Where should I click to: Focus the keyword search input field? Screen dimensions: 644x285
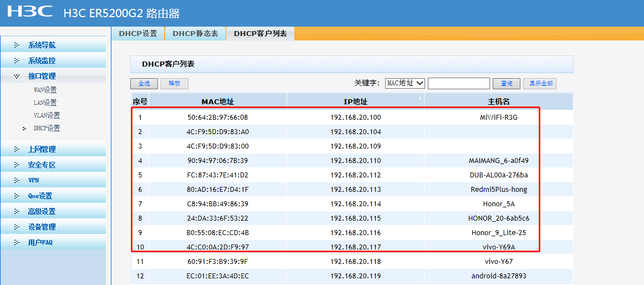[x=459, y=83]
